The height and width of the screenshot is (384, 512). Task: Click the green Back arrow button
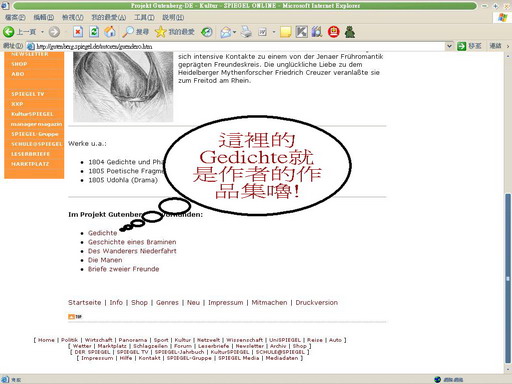pyautogui.click(x=9, y=32)
